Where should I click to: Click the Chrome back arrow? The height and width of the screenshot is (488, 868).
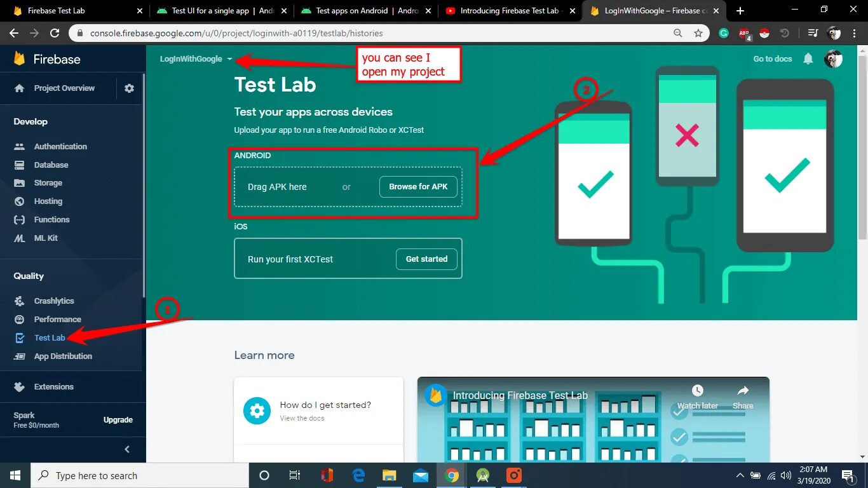(x=14, y=33)
